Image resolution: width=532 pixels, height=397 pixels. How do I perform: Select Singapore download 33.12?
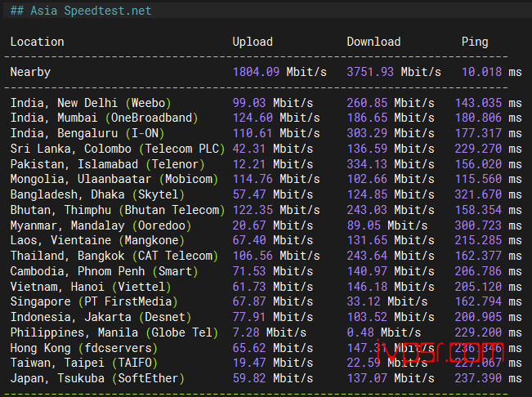[x=364, y=301]
